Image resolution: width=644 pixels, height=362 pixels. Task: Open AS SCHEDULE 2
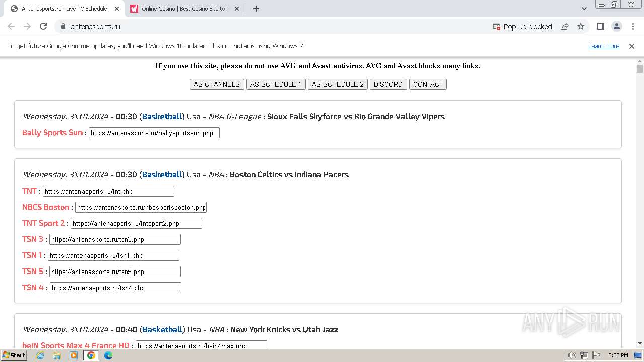coord(338,84)
